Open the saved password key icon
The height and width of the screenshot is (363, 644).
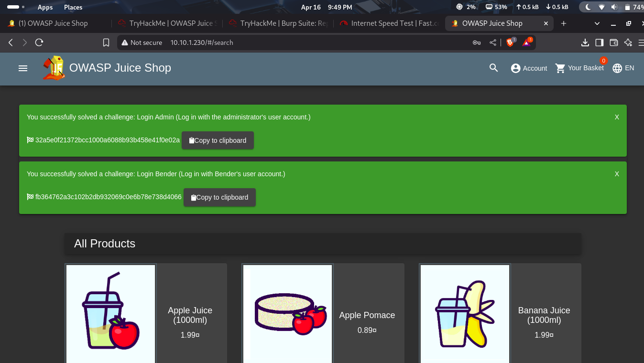pyautogui.click(x=477, y=43)
